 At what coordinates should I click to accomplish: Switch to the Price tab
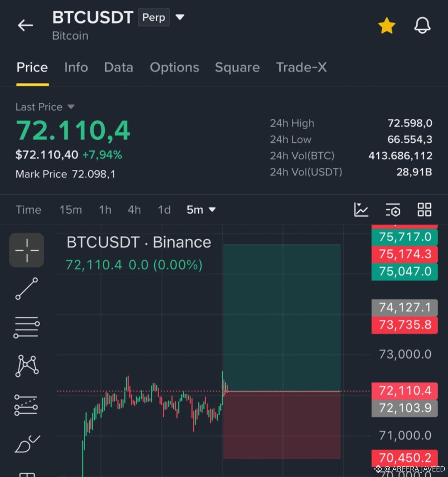(x=32, y=67)
